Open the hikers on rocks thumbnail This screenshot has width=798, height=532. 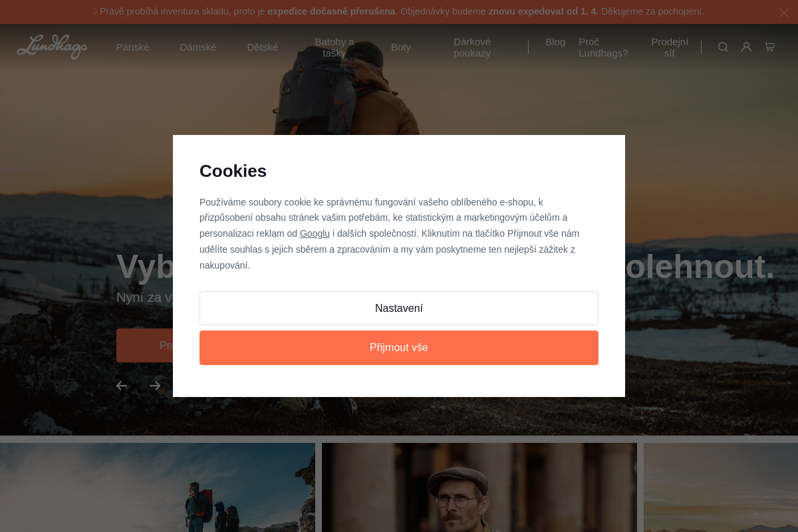(158, 487)
